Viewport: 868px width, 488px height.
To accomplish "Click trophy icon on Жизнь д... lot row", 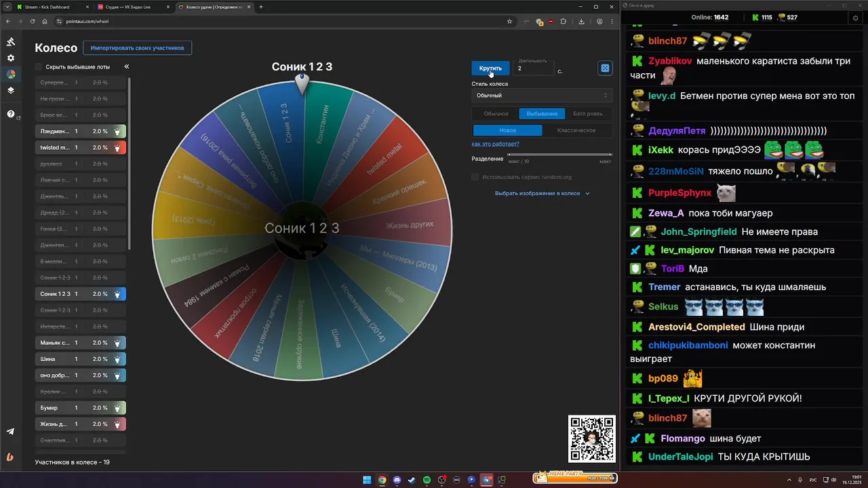I will 117,424.
